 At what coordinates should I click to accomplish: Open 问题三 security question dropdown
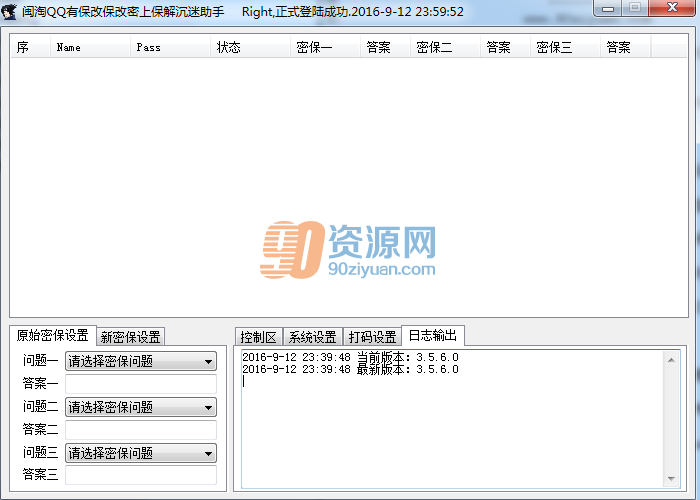141,453
